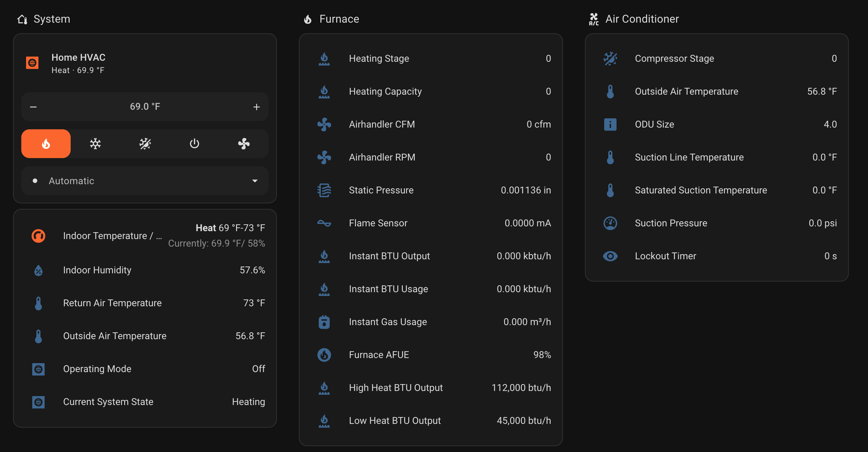This screenshot has height=452, width=868.
Task: Click the ODU Size info icon
Action: pyautogui.click(x=610, y=124)
